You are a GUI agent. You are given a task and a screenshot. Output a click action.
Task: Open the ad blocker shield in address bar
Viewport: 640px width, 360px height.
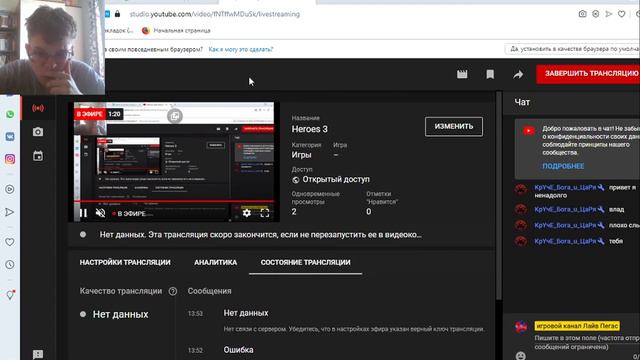[596, 14]
